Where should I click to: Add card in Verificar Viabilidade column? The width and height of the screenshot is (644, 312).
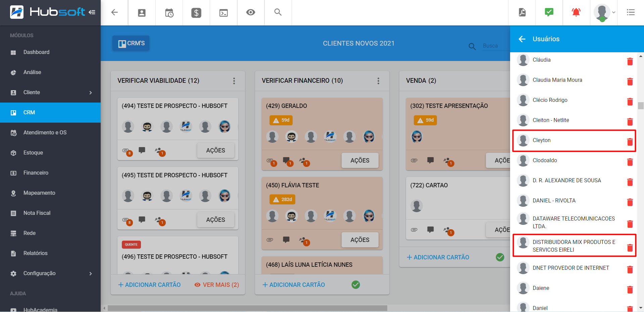pyautogui.click(x=149, y=285)
